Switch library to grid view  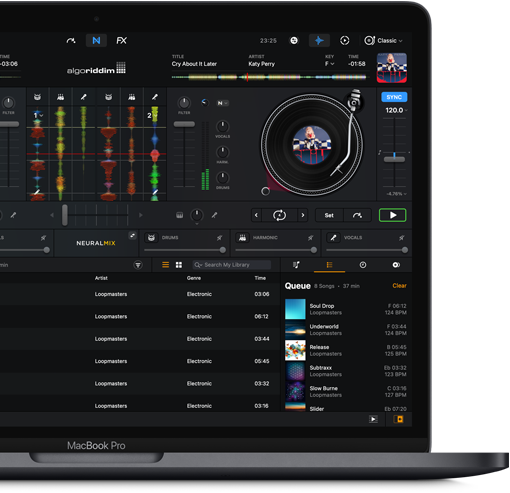click(179, 265)
